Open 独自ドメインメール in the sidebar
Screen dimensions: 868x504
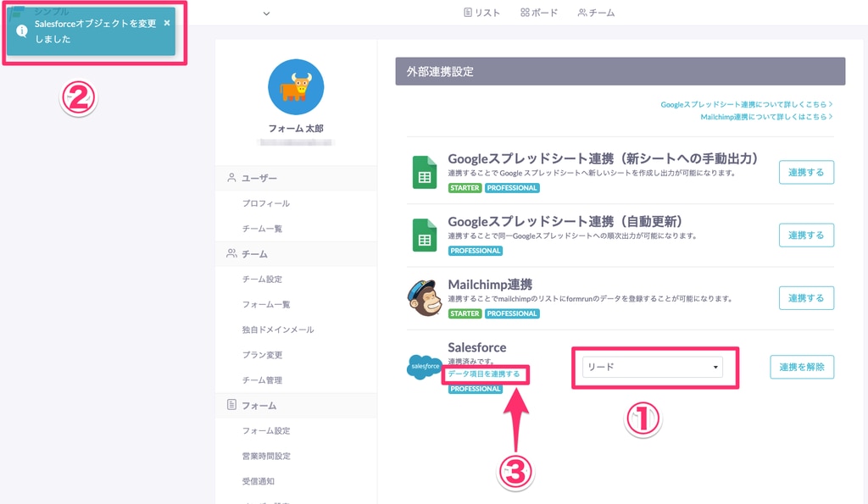point(278,330)
